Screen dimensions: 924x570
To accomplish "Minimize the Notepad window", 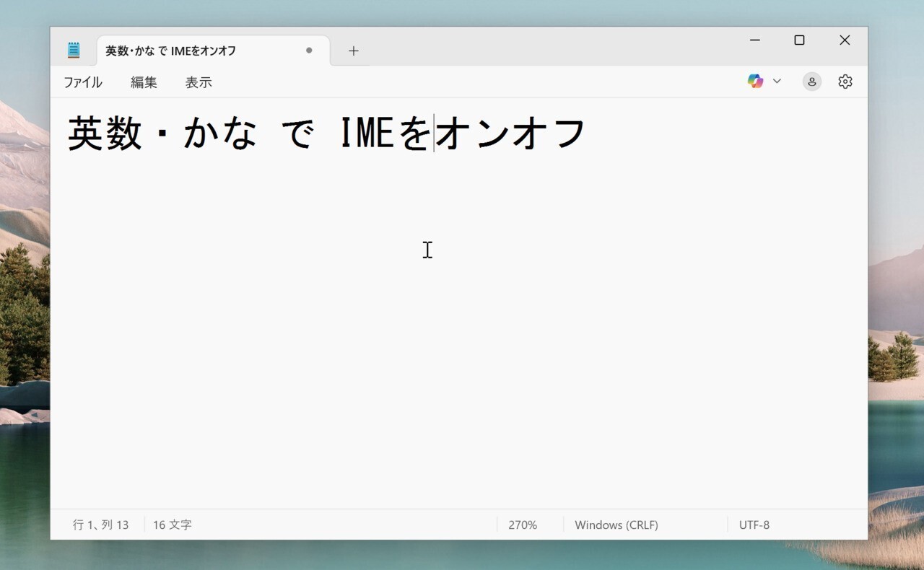I will pos(755,40).
